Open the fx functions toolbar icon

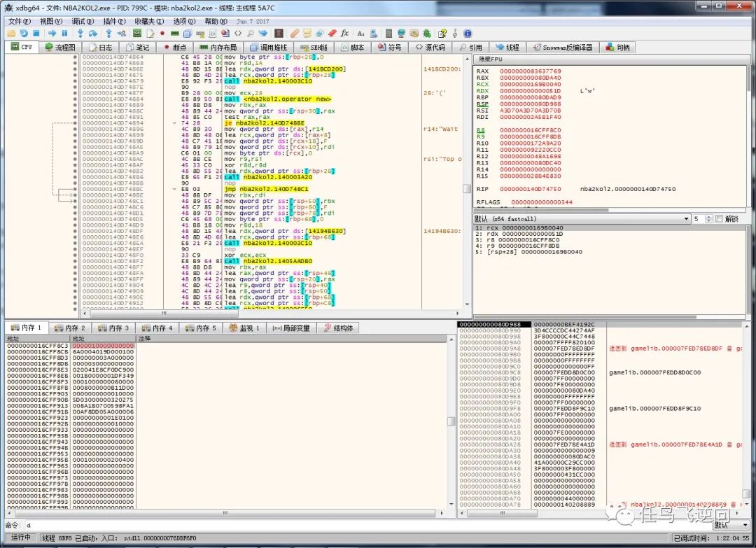(x=344, y=33)
